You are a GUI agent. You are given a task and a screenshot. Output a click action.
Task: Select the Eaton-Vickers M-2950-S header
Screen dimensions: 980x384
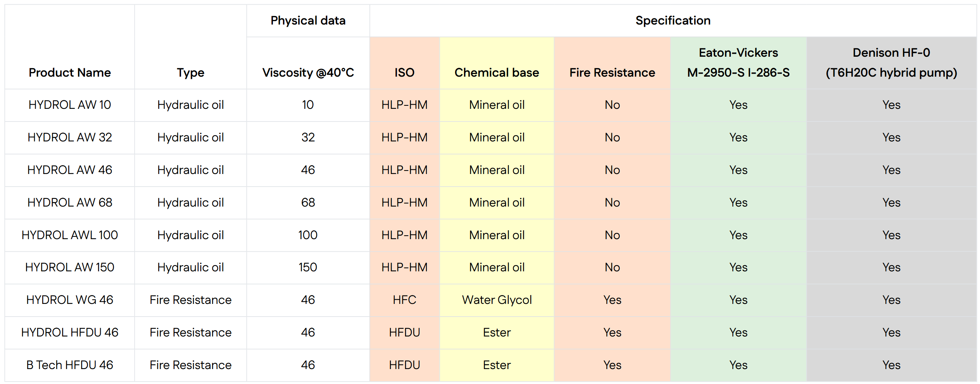(738, 62)
